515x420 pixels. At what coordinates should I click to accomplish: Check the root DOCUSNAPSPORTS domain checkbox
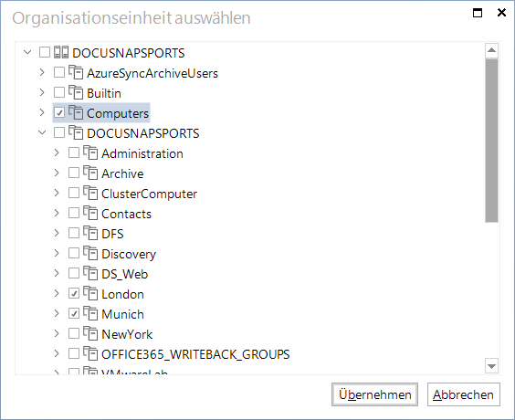pyautogui.click(x=45, y=52)
